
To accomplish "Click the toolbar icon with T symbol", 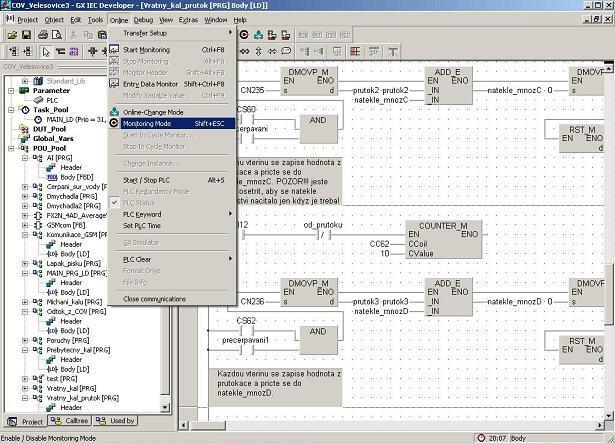I will 392,51.
